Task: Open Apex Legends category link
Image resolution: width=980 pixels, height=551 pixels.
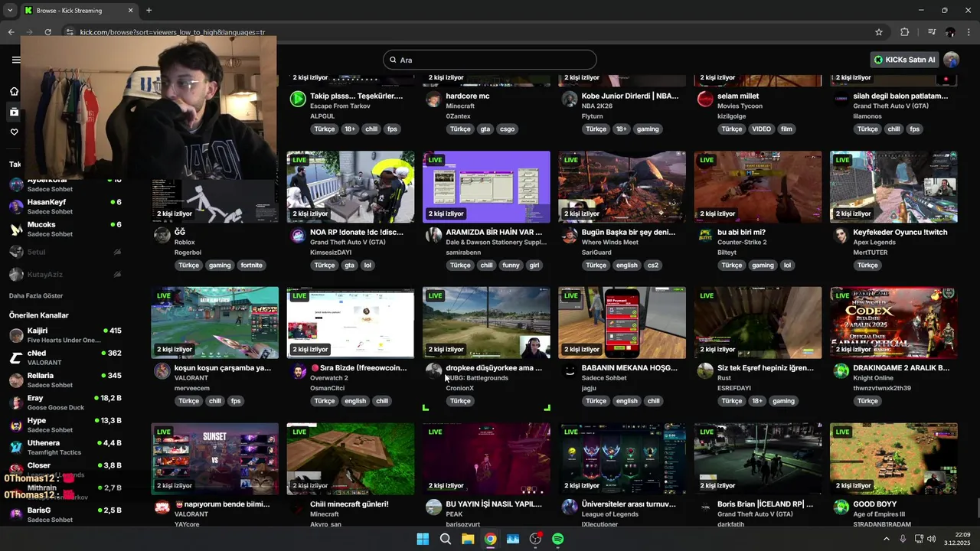Action: click(x=875, y=243)
